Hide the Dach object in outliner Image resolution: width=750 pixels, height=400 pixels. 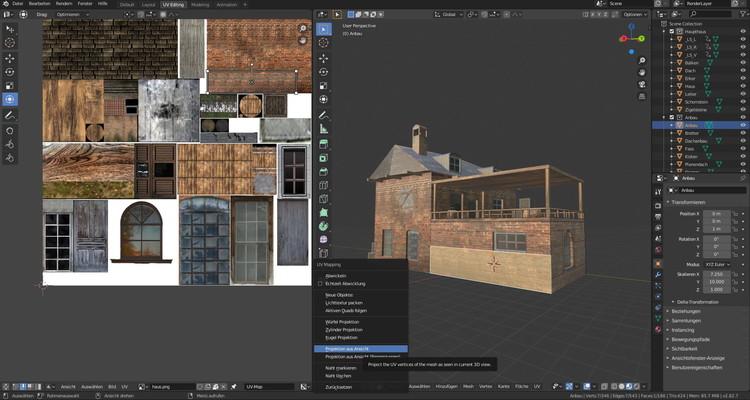tap(743, 70)
